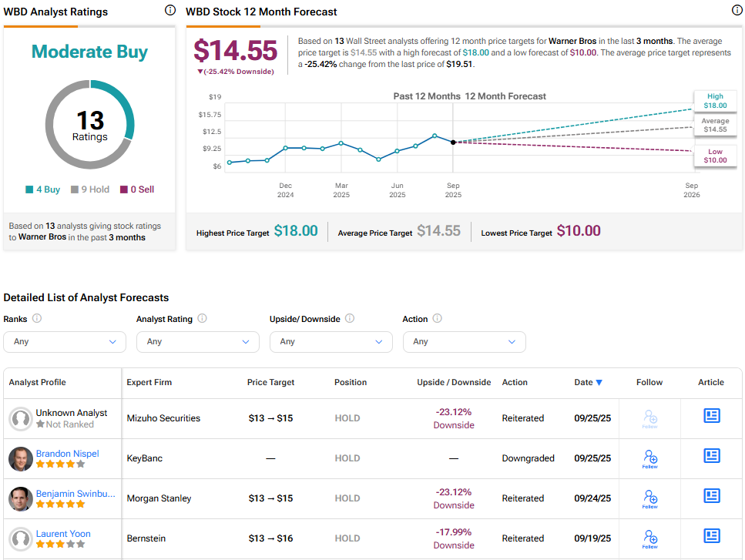Open Brandon Nispel's analyst profile link

(x=68, y=454)
